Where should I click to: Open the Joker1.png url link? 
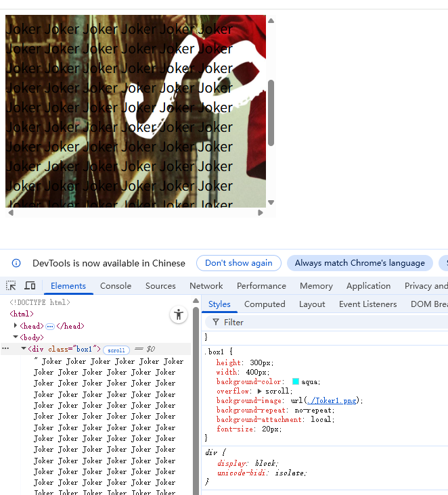point(332,400)
